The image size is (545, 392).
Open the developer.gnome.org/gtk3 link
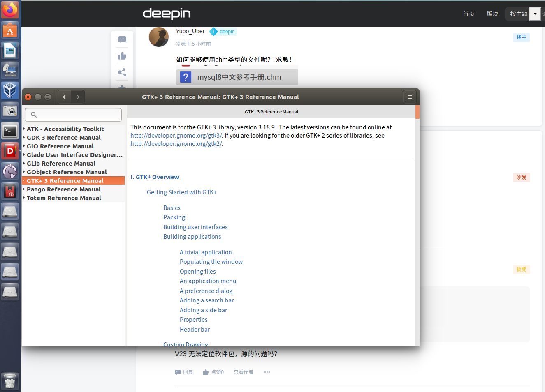click(x=176, y=135)
